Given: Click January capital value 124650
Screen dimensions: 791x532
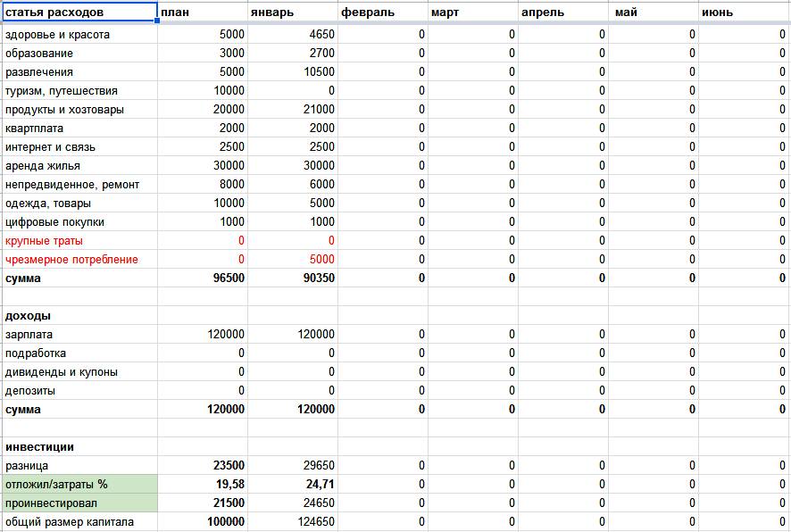Looking at the screenshot, I should [x=293, y=522].
